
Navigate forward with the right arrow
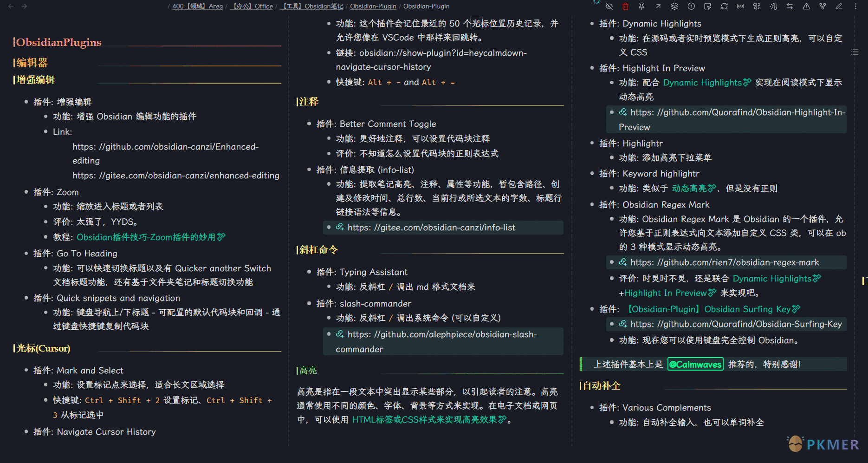(24, 7)
